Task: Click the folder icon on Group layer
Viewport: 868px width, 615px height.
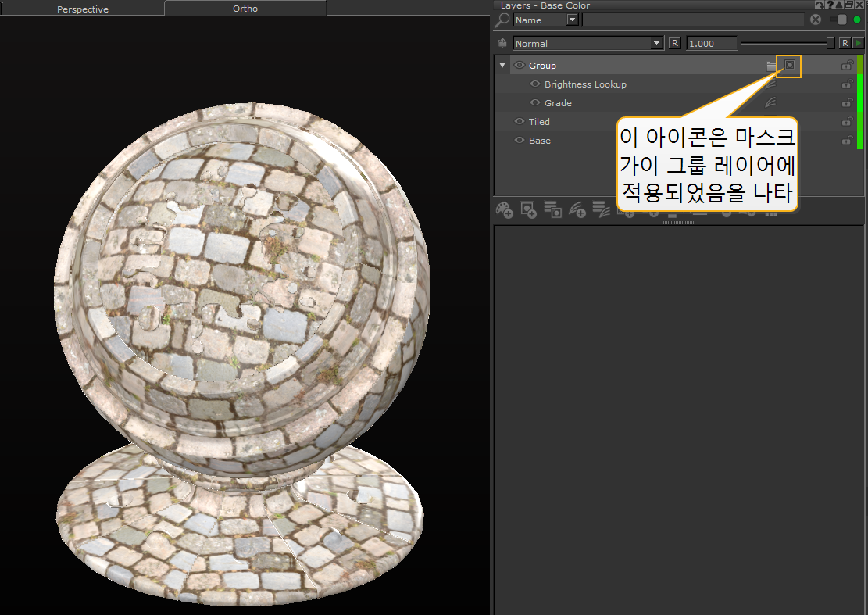Action: tap(772, 66)
